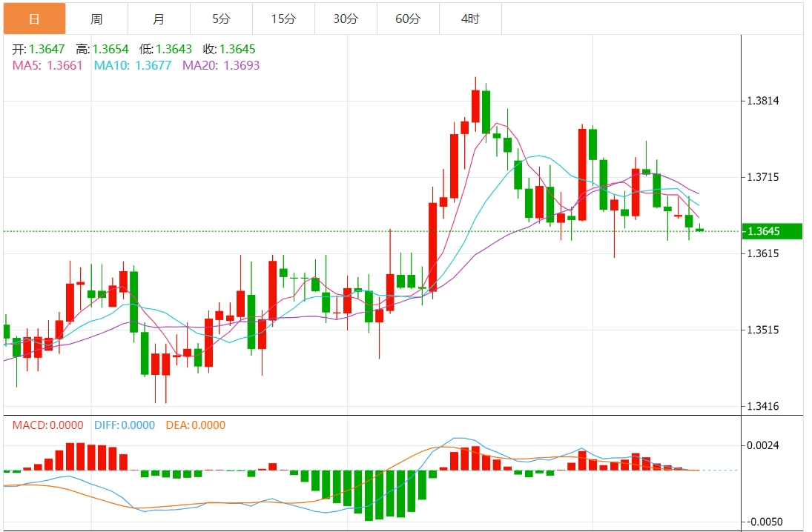The width and height of the screenshot is (812, 532).
Task: Click the opening price 开: 1.3647
Action: pyautogui.click(x=39, y=49)
